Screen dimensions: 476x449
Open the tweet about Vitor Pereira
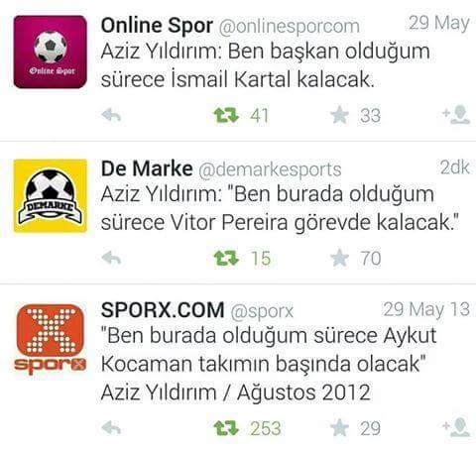coord(280,208)
